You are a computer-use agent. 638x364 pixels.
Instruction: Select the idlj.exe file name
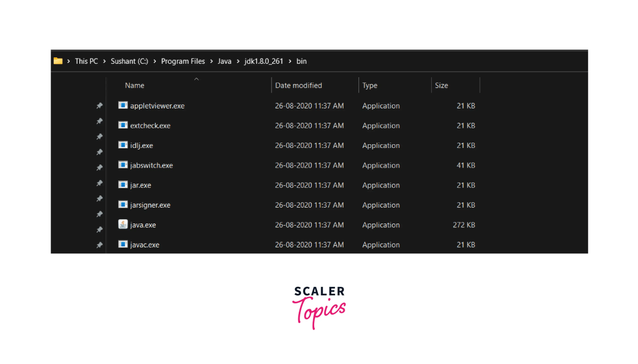(142, 146)
